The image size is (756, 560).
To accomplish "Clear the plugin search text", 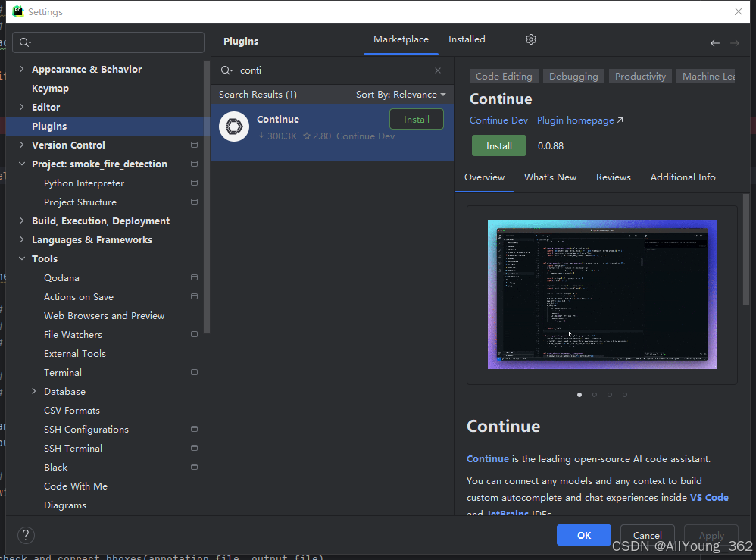I will point(438,70).
